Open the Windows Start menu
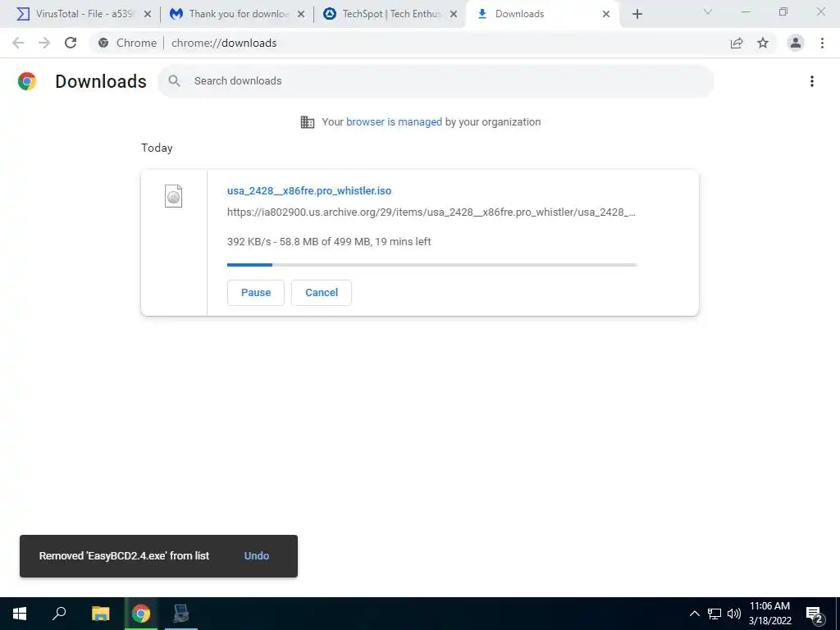 pyautogui.click(x=20, y=614)
